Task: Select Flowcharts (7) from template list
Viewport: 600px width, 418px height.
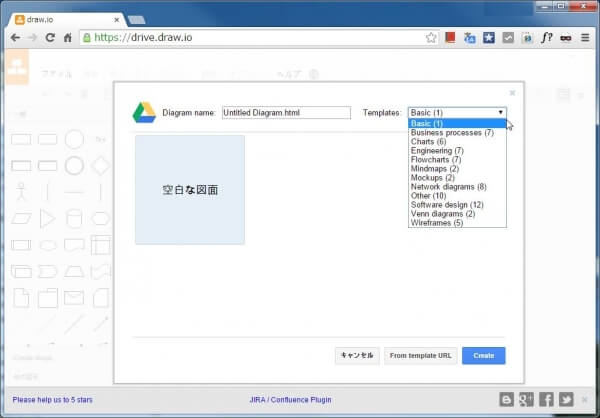Action: pyautogui.click(x=435, y=159)
